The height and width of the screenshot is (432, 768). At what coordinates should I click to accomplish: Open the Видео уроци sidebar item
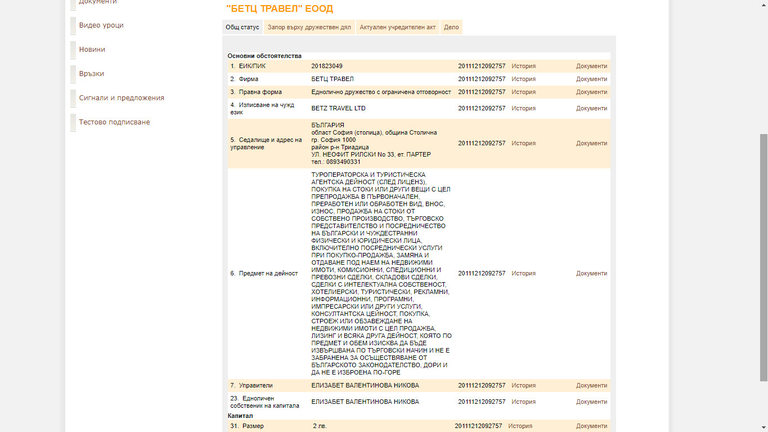pos(100,24)
